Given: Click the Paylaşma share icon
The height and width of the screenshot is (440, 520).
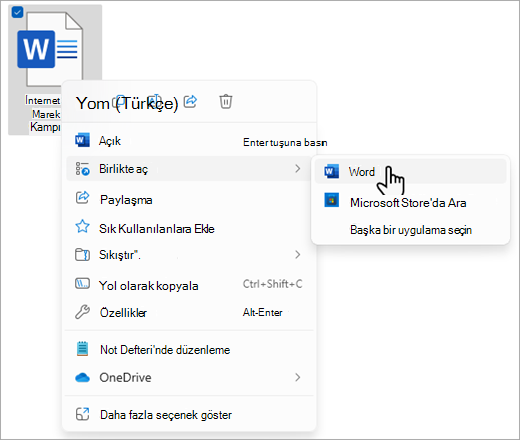Looking at the screenshot, I should point(82,198).
